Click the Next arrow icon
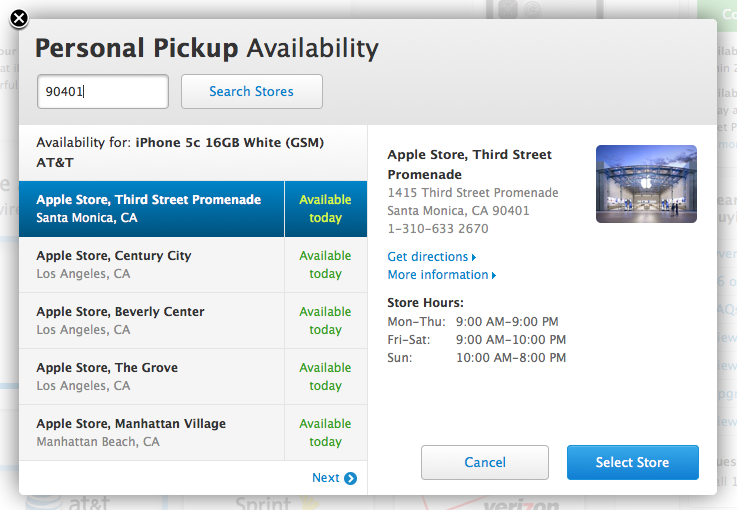737x510 pixels. point(350,478)
